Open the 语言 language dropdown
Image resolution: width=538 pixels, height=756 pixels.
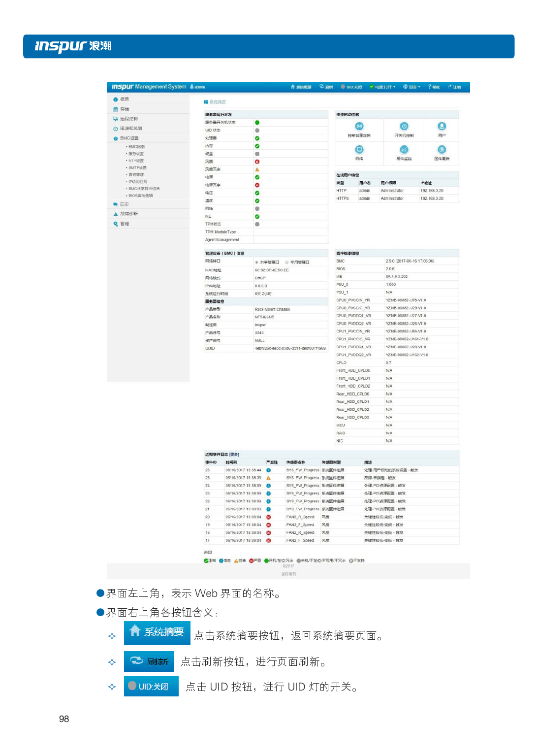click(x=412, y=87)
